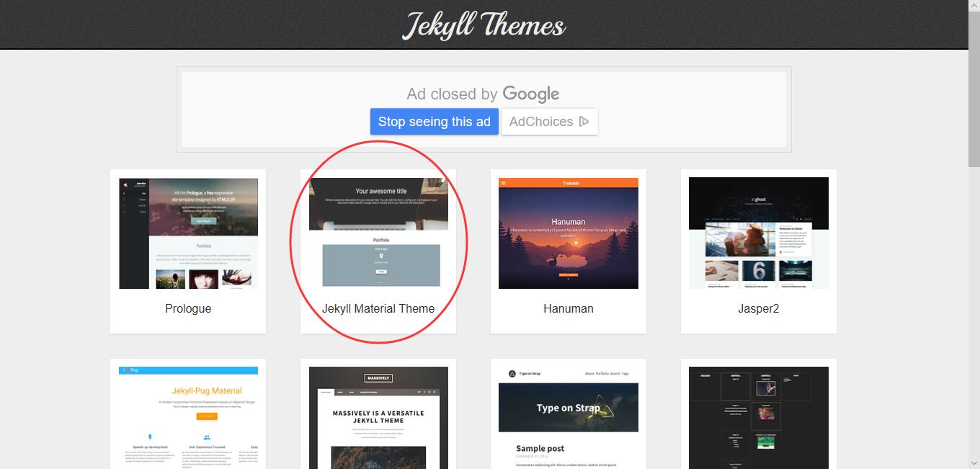Open the Jekyll-Pug Material theme thumbnail
Viewport: 980px width, 469px height.
coord(188,418)
